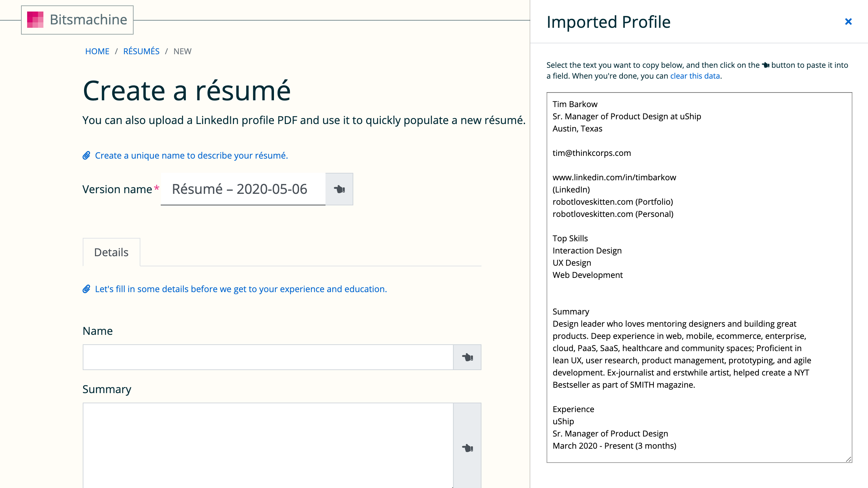Click 'Top Skills' heading in profile text

click(570, 238)
